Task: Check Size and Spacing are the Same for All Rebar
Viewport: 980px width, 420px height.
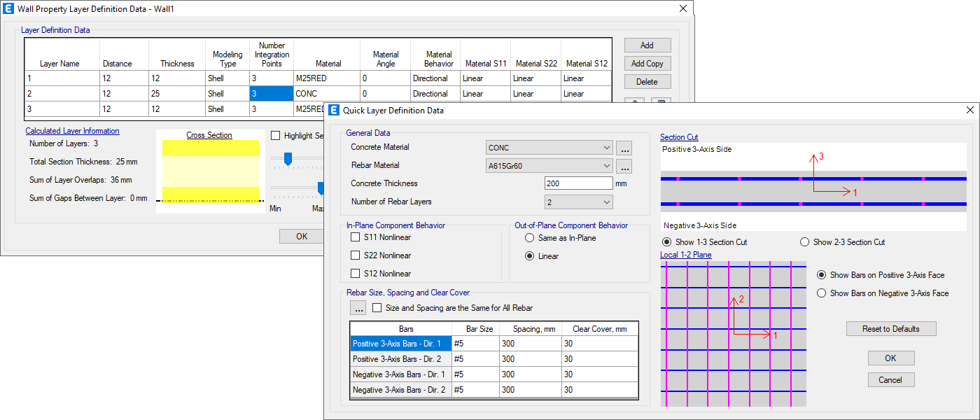Action: (377, 308)
